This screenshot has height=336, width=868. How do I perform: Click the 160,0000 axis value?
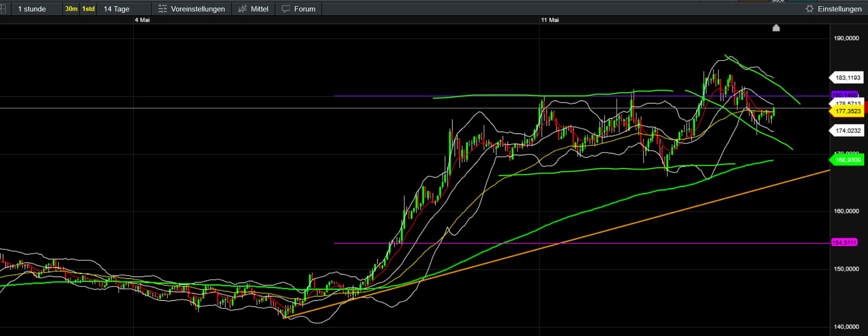pos(847,211)
